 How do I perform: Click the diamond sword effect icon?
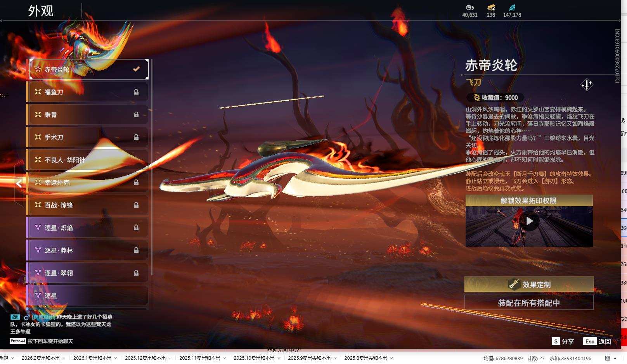click(x=586, y=85)
